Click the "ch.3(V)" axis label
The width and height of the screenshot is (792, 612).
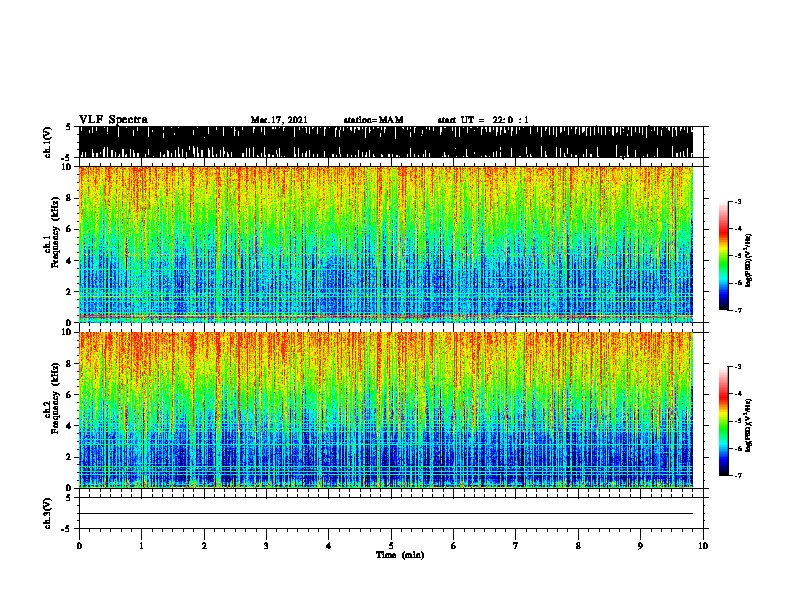(48, 513)
